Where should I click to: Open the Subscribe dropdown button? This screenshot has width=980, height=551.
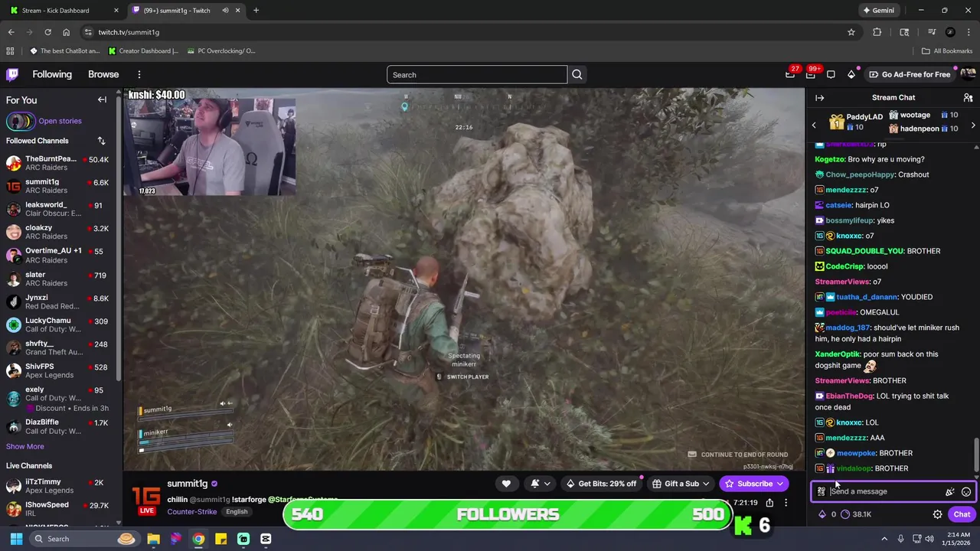[753, 484]
